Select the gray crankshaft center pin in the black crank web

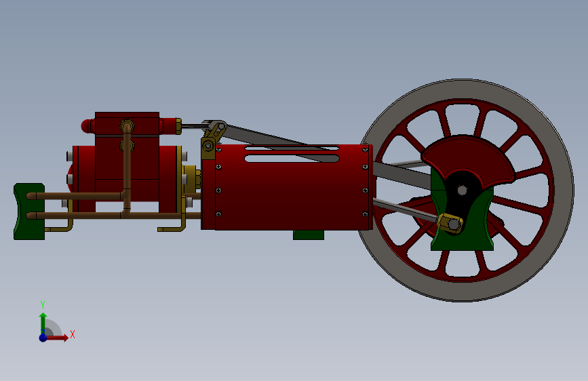462,190
